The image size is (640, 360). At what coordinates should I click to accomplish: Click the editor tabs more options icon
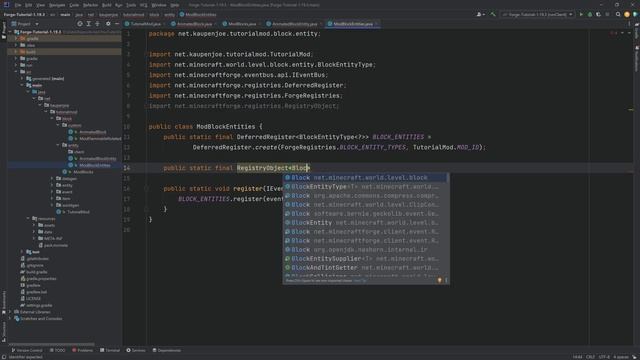click(x=629, y=24)
